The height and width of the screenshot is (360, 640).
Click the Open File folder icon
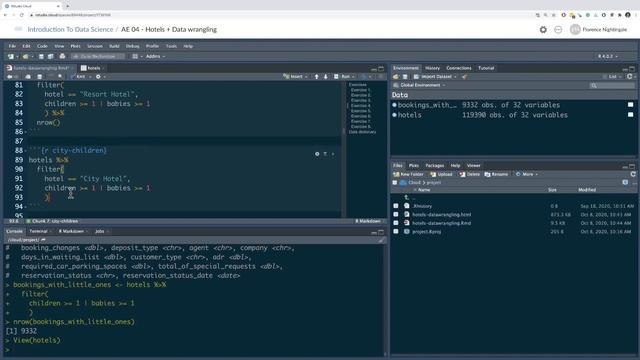(25, 56)
